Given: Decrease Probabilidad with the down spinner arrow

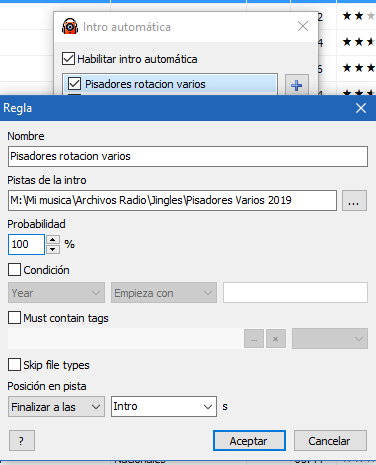Looking at the screenshot, I should coord(53,249).
